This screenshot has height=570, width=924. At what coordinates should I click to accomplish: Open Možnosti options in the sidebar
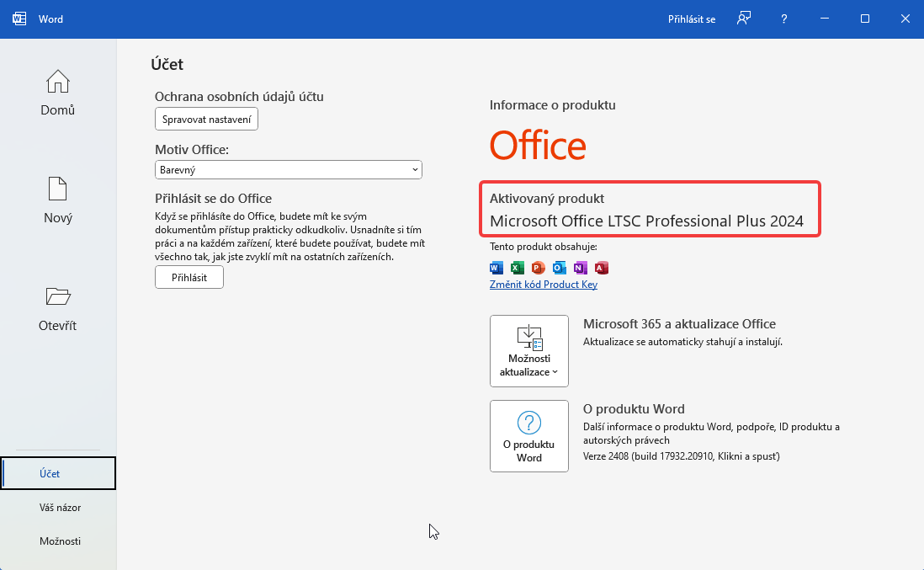tap(60, 541)
